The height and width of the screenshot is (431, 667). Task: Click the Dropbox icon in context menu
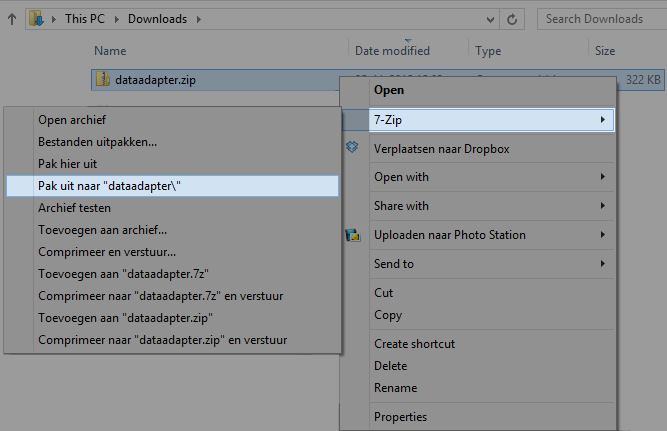(352, 148)
